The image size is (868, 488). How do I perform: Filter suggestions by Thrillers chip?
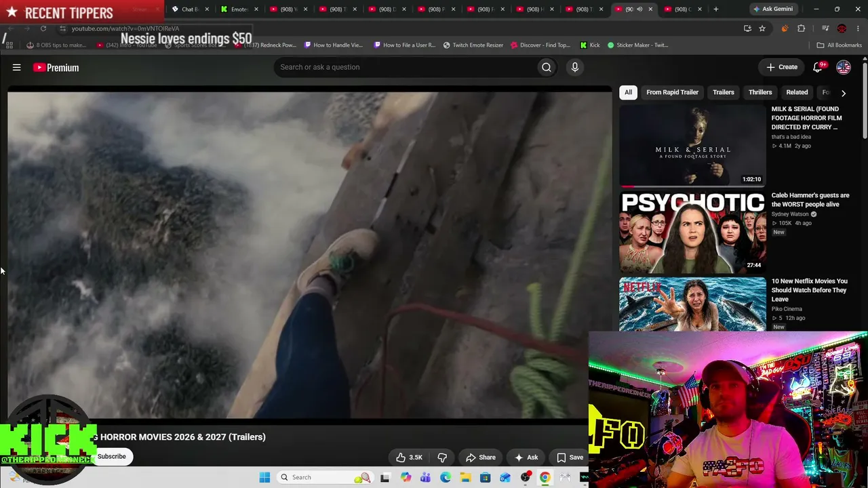coord(760,92)
